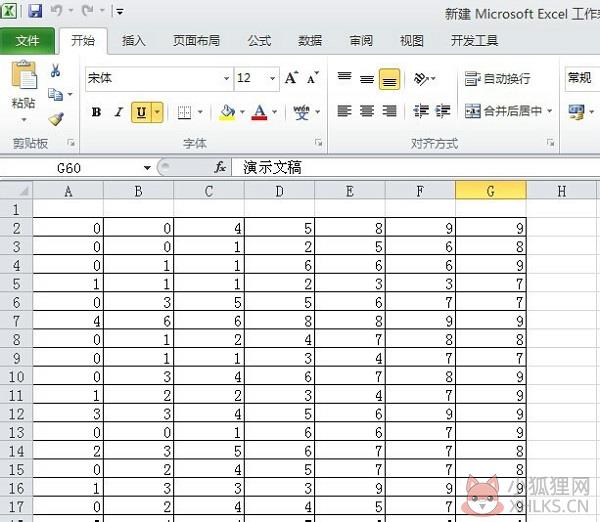Viewport: 600px width, 522px height.
Task: Switch to 审阅 Review tab
Action: [361, 41]
